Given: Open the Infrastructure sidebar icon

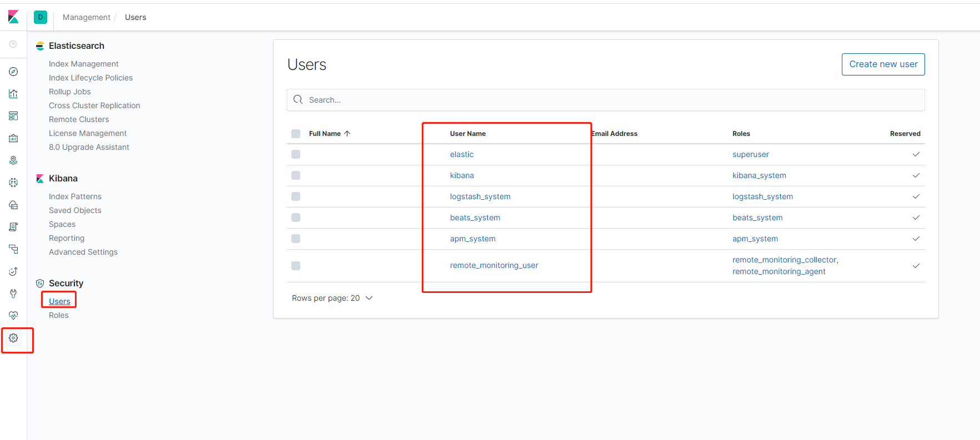Looking at the screenshot, I should click(13, 205).
